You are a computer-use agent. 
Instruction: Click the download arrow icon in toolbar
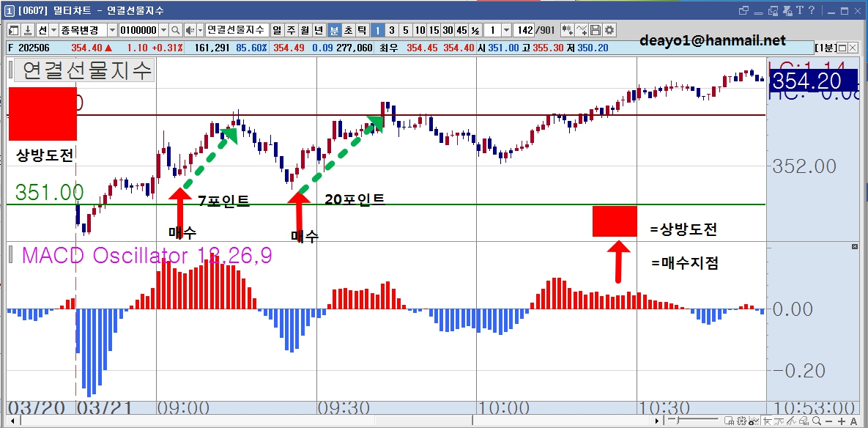[28, 30]
